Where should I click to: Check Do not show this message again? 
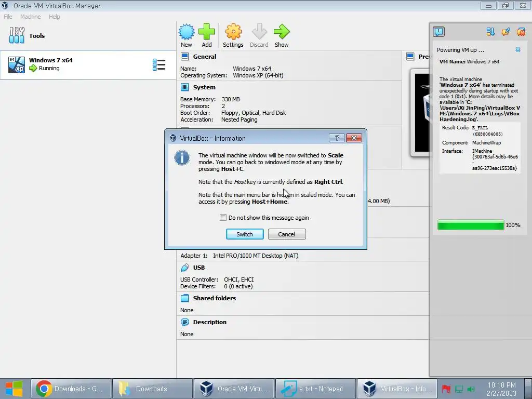click(223, 218)
